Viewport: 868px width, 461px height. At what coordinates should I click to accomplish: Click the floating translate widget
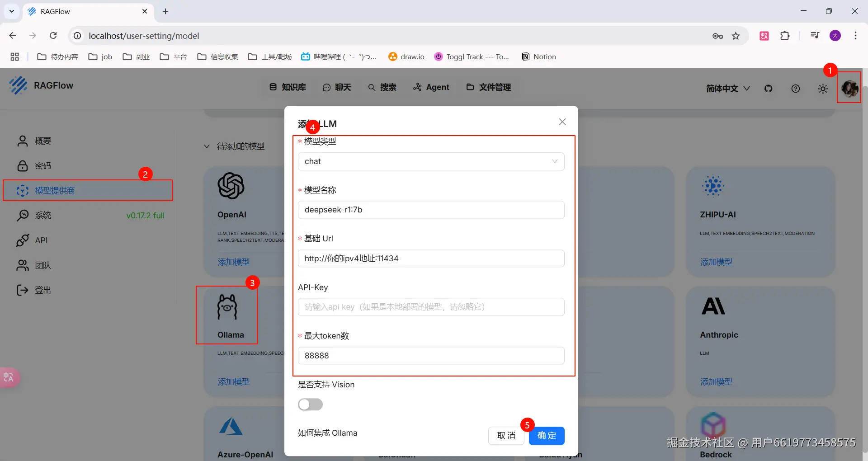(x=9, y=377)
